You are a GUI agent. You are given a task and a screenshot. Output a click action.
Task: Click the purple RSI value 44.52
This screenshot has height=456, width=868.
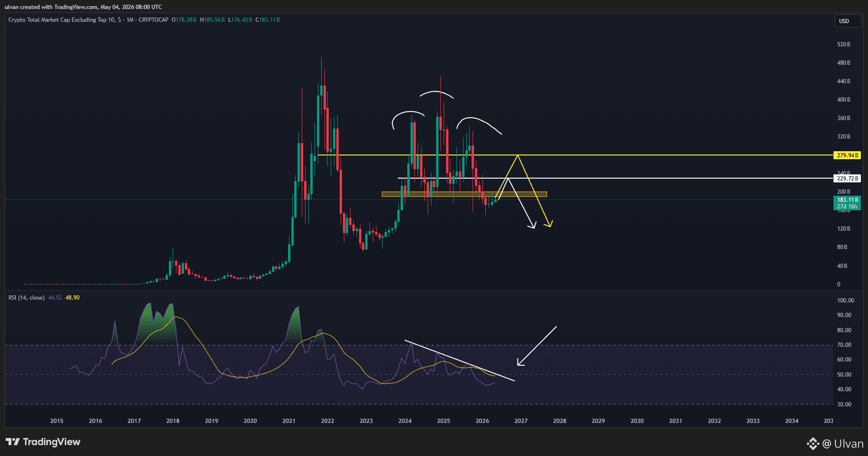point(55,298)
